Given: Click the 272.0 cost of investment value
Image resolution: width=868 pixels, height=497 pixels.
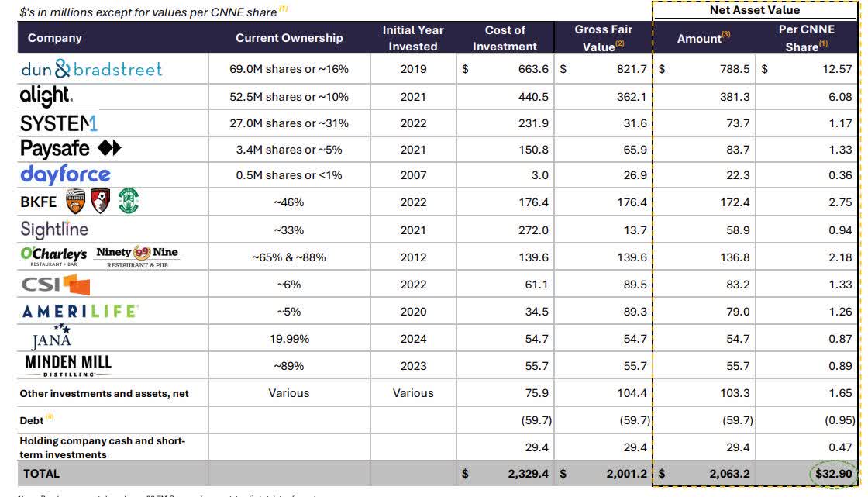Looking at the screenshot, I should coord(533,230).
